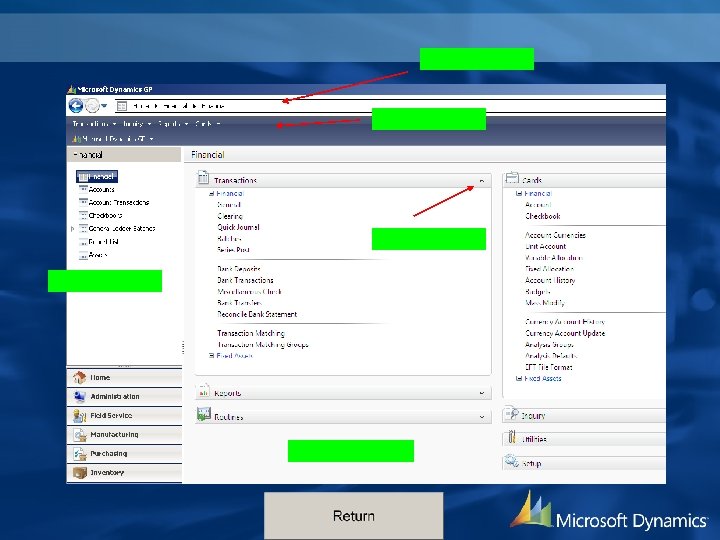Open the Microsoft Dynamics GP toolbar dropdown
Screen dimensions: 720x540
[113, 138]
